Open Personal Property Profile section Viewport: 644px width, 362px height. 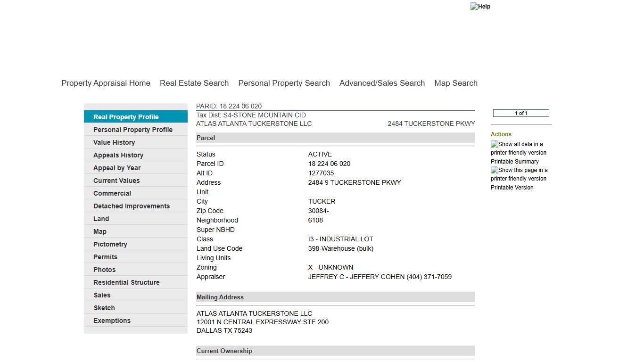[132, 130]
